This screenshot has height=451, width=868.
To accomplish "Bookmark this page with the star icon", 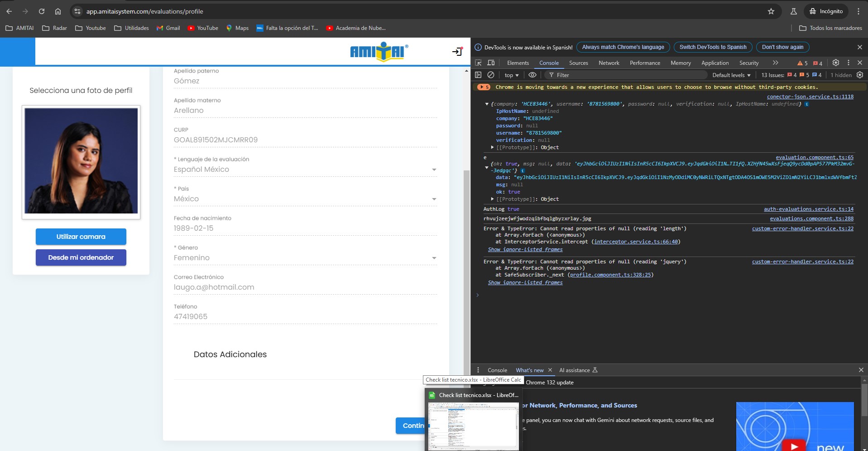I will coord(771,11).
